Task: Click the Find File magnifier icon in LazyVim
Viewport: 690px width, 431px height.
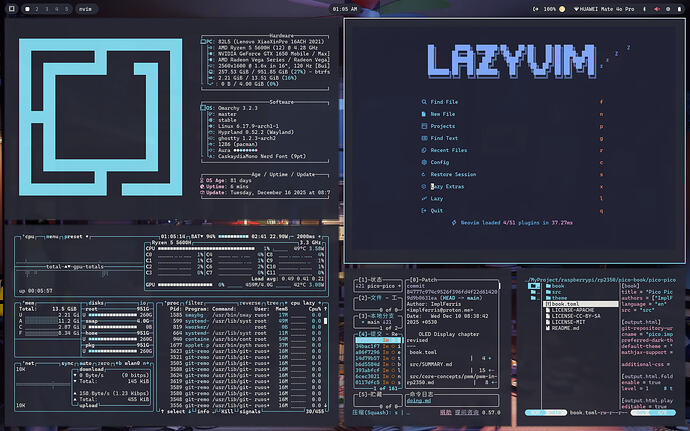Action: [x=424, y=102]
